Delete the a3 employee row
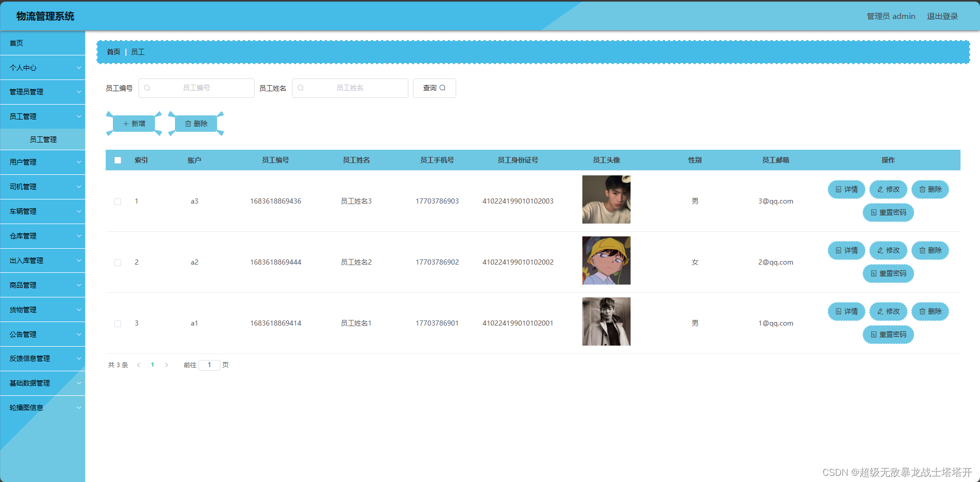The width and height of the screenshot is (980, 482). [930, 189]
